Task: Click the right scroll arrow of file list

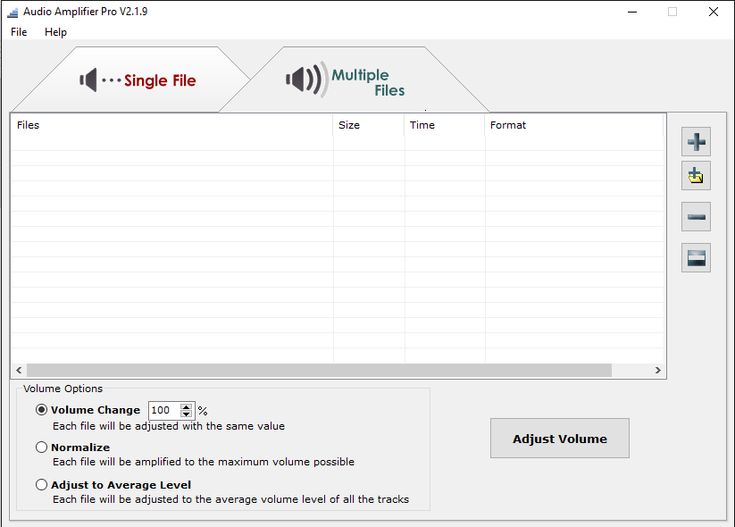Action: tap(658, 370)
